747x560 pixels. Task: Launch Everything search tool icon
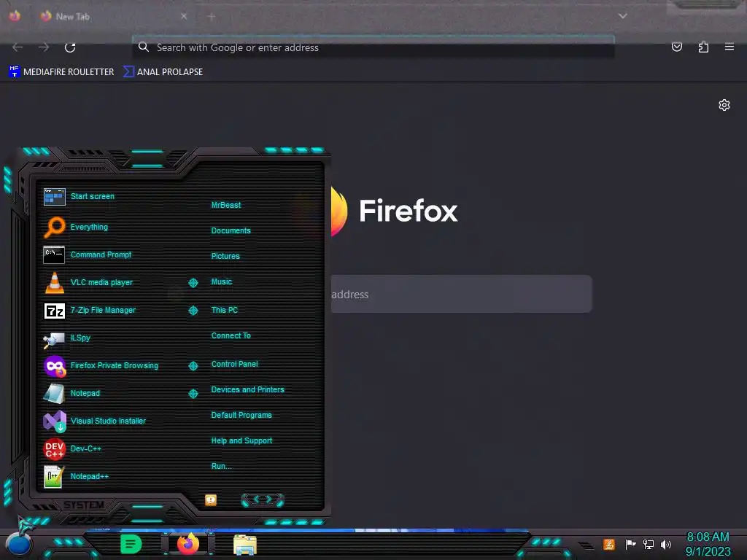coord(54,227)
